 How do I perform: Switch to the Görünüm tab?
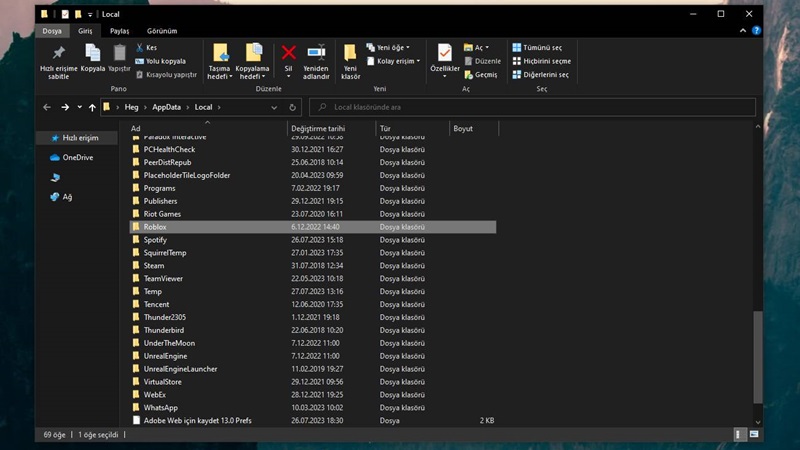tap(162, 31)
